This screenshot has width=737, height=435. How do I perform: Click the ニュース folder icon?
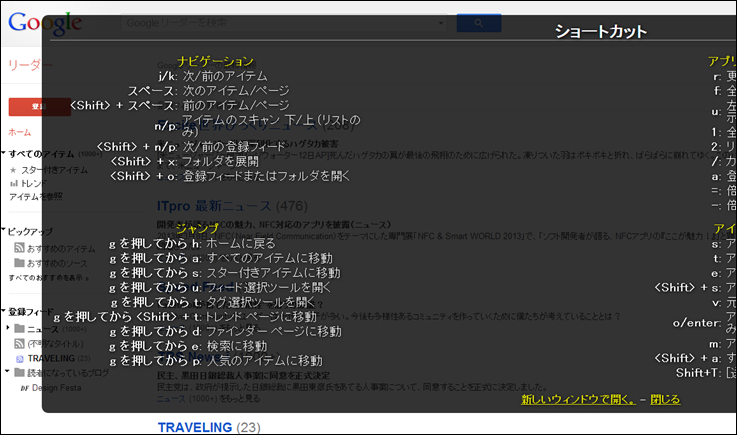point(19,328)
